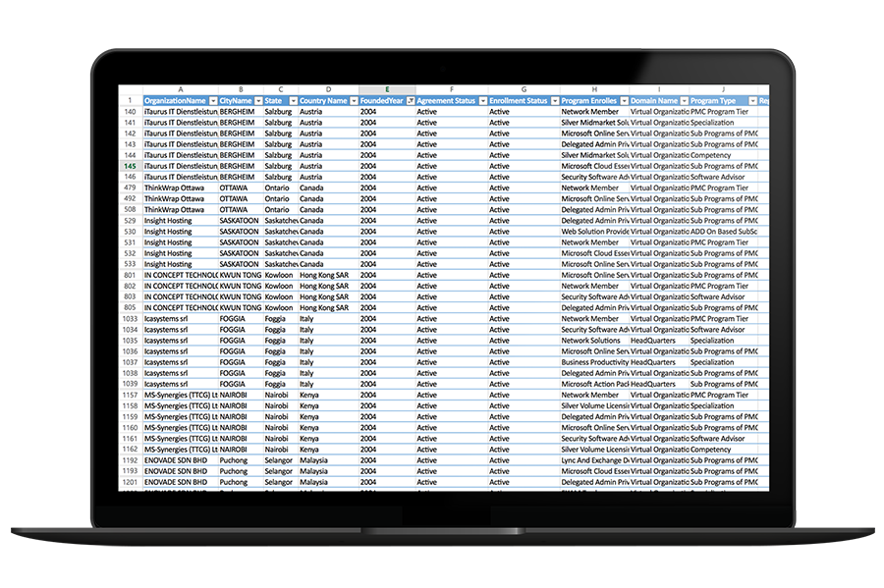Click the Agreement Status header cell
Image resolution: width=884 pixels, height=588 pixels.
pos(452,101)
